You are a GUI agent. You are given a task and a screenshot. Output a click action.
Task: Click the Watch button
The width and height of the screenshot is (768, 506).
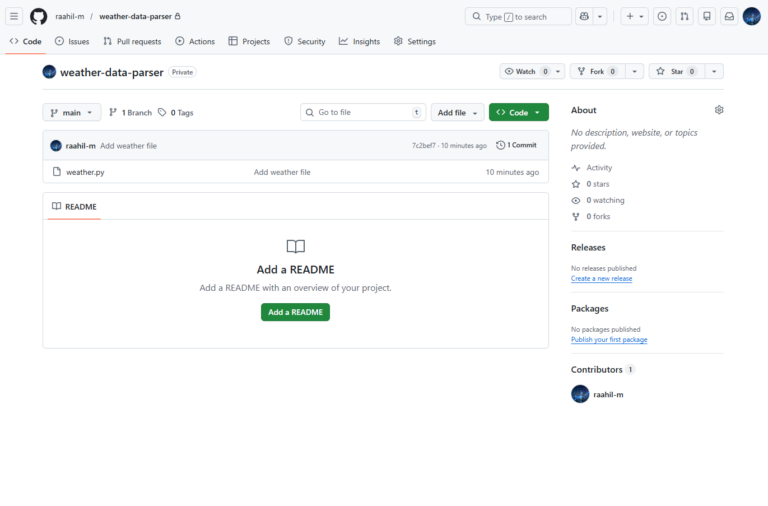pyautogui.click(x=527, y=72)
